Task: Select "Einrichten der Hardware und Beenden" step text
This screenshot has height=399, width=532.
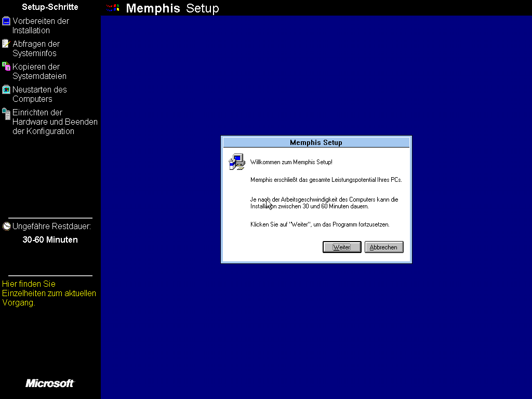Action: 55,122
